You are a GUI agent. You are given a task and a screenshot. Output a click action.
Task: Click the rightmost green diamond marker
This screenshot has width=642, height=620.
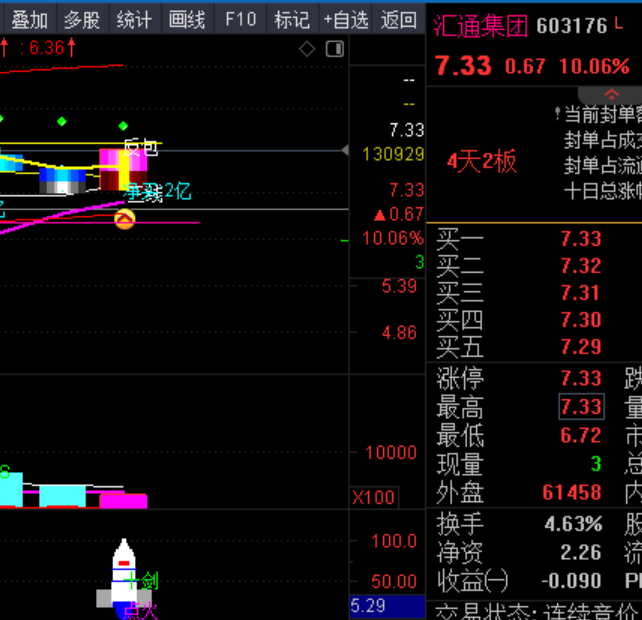(x=123, y=126)
